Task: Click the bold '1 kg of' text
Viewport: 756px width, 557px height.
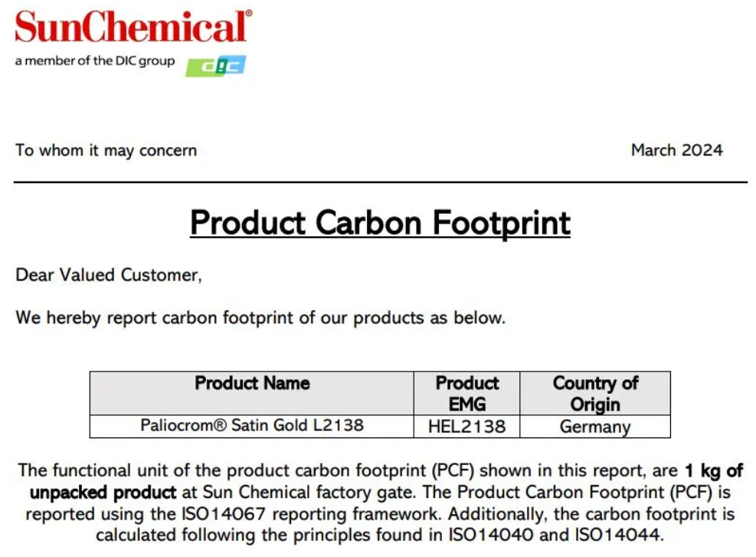Action: (x=714, y=470)
